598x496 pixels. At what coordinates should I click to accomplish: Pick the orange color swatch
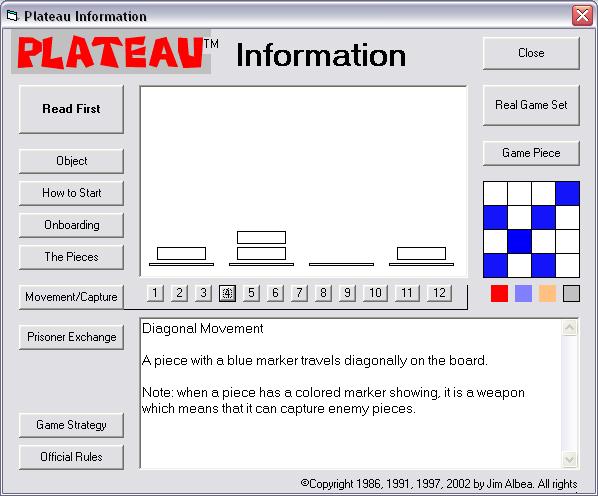coord(547,294)
